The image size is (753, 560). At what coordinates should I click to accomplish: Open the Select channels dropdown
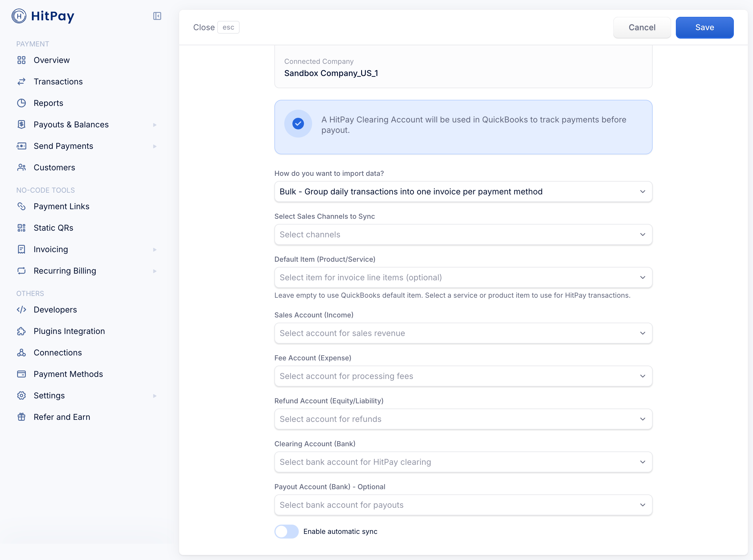(x=463, y=234)
